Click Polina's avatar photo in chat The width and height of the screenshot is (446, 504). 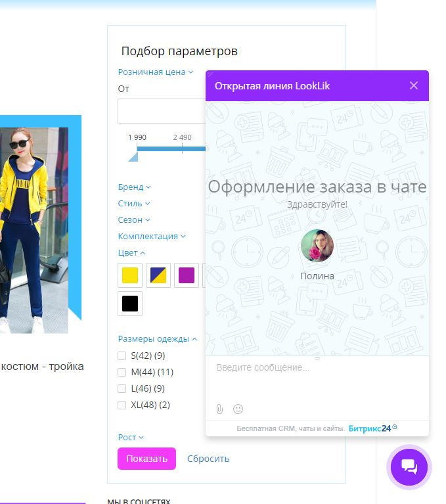pos(317,246)
